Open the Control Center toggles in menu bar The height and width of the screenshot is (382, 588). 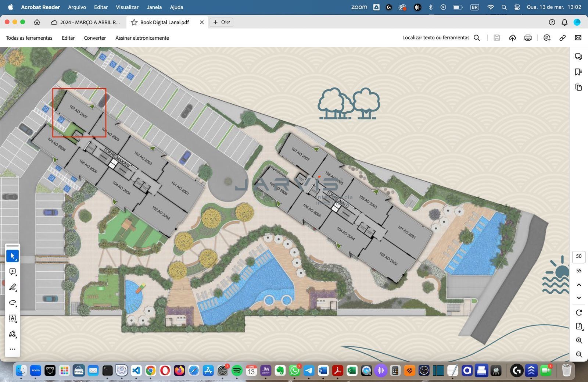point(517,7)
